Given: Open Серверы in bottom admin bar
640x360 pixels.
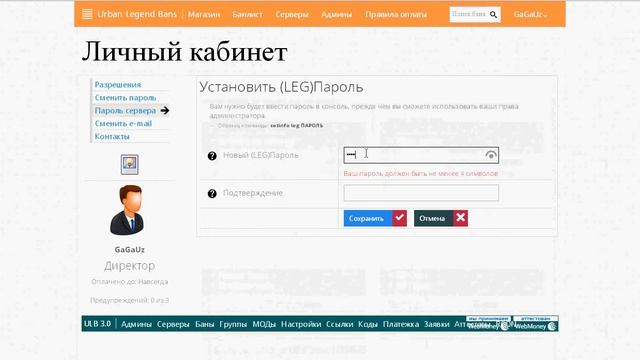Looking at the screenshot, I should pos(173,324).
